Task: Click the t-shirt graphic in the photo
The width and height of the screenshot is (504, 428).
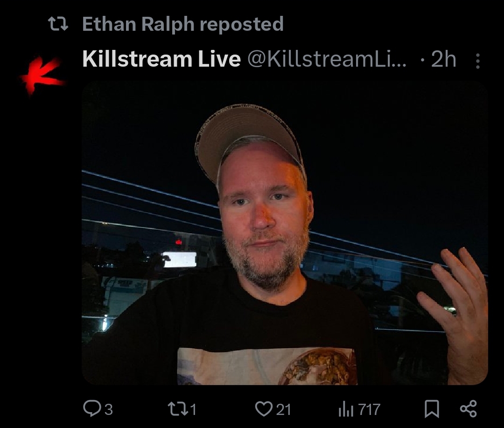Action: [267, 366]
